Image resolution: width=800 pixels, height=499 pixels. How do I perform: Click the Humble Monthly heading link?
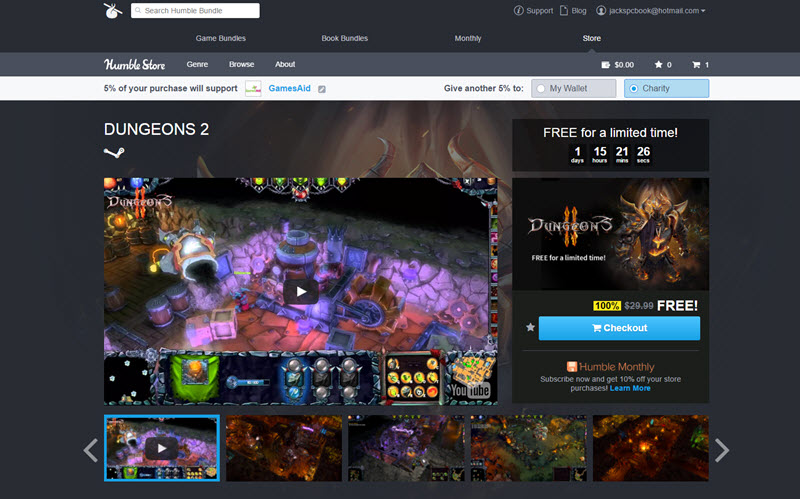pyautogui.click(x=616, y=367)
